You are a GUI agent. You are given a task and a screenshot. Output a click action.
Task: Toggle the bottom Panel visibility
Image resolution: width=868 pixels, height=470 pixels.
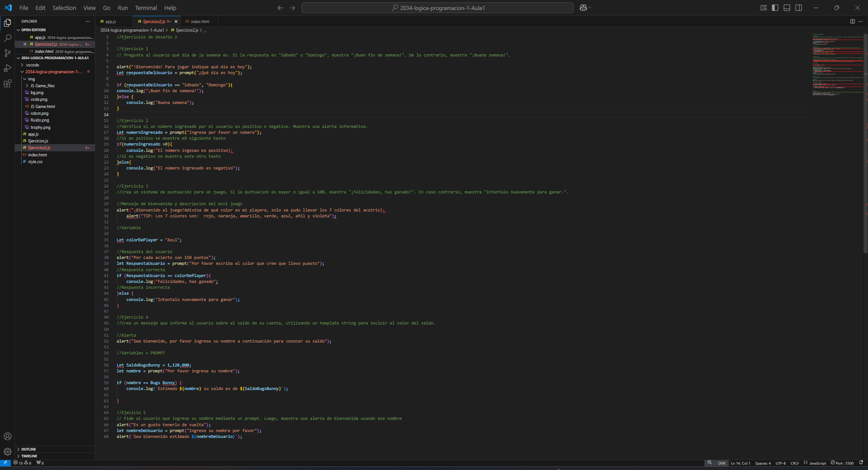click(x=787, y=8)
